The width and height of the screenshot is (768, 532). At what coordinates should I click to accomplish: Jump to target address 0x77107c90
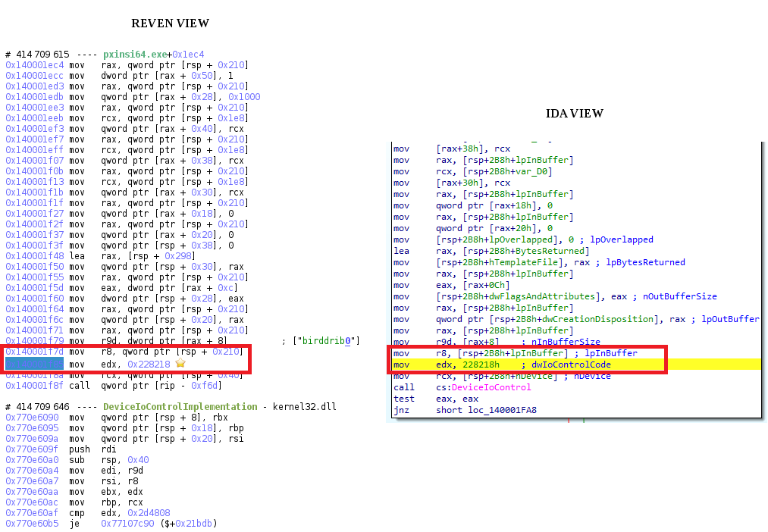pyautogui.click(x=129, y=523)
